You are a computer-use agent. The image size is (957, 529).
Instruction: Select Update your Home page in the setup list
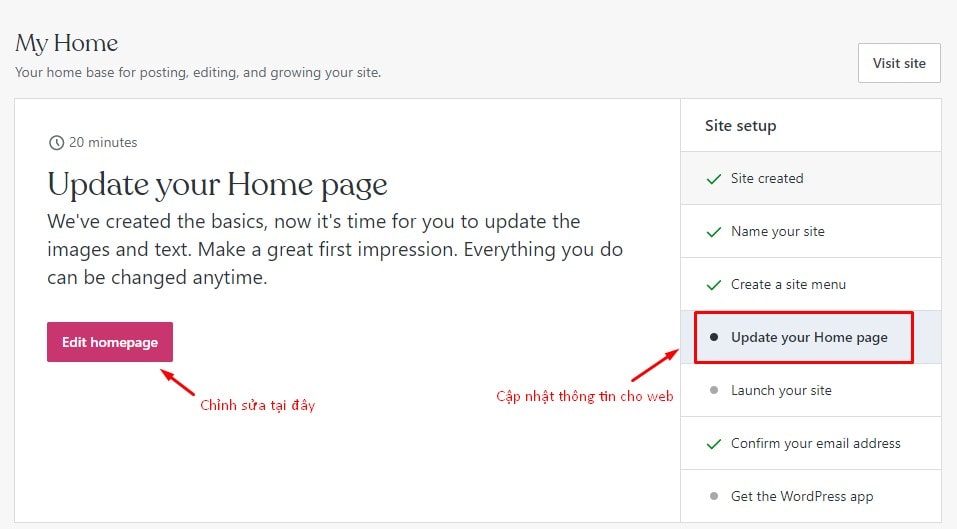pyautogui.click(x=809, y=338)
